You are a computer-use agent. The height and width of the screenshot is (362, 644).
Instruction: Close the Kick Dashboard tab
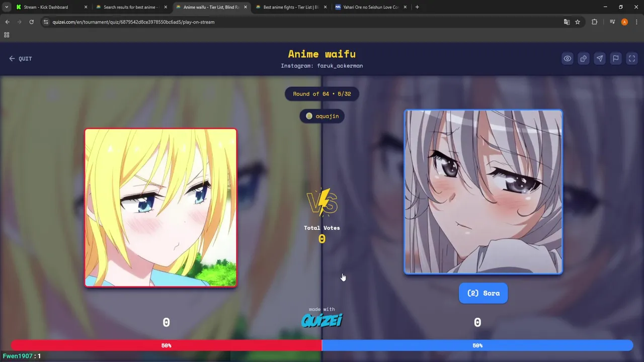(x=86, y=7)
